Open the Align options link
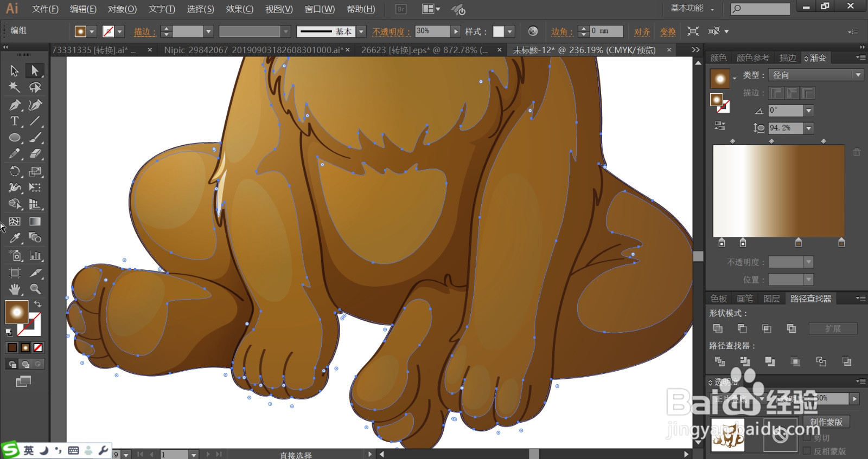868x459 pixels. pyautogui.click(x=642, y=31)
